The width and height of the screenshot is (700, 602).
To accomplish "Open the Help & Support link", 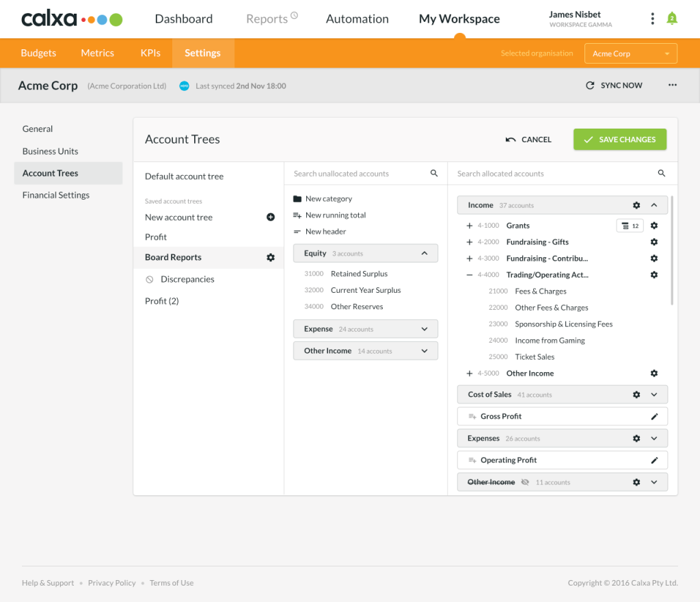I will pos(48,583).
